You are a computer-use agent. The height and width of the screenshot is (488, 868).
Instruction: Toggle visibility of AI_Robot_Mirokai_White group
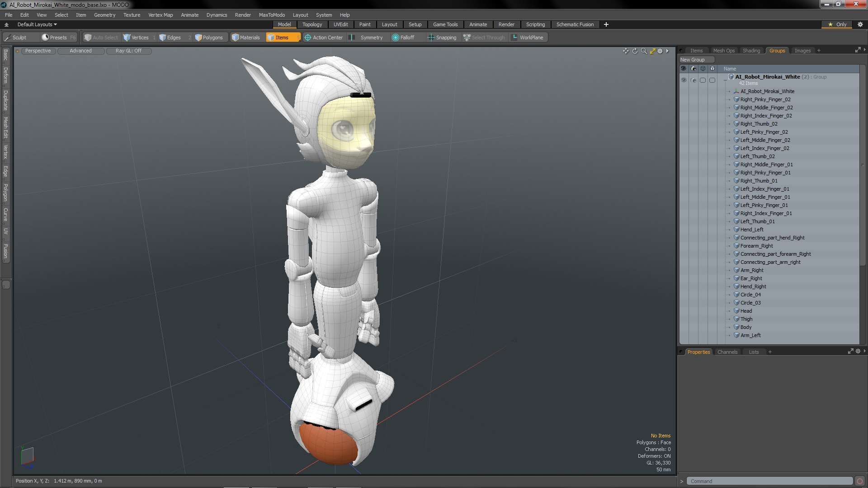click(x=684, y=80)
